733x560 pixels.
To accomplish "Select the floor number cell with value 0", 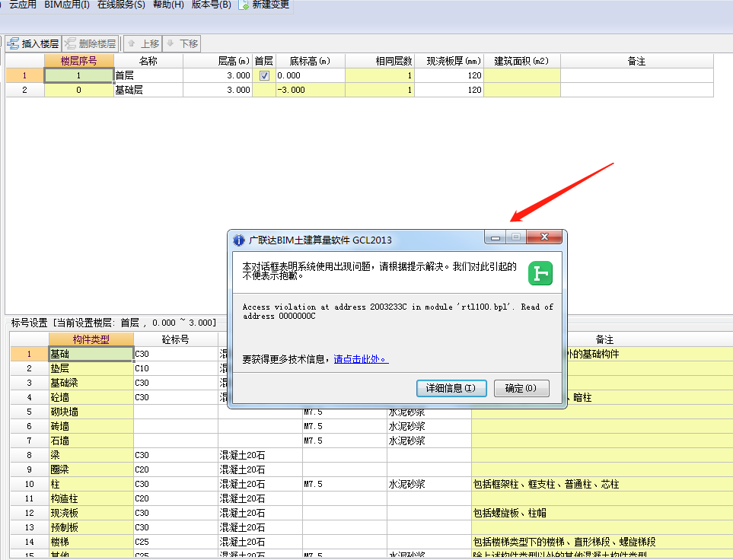I will click(x=79, y=90).
